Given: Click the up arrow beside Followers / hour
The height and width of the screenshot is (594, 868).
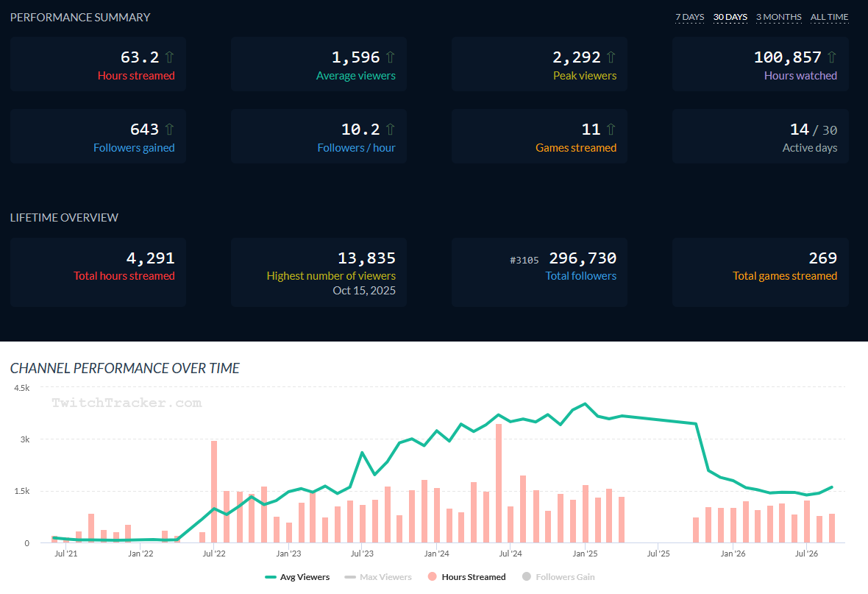Looking at the screenshot, I should [391, 129].
